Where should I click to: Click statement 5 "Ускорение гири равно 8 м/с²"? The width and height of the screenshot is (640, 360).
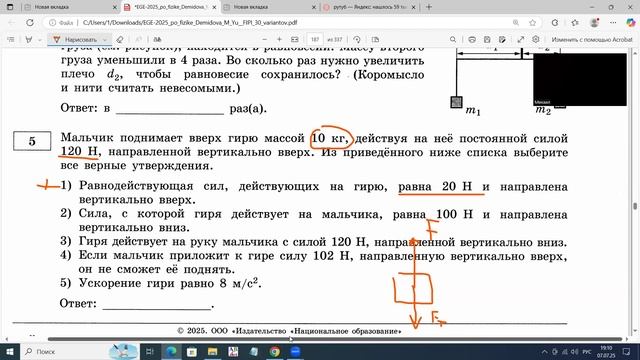(161, 283)
